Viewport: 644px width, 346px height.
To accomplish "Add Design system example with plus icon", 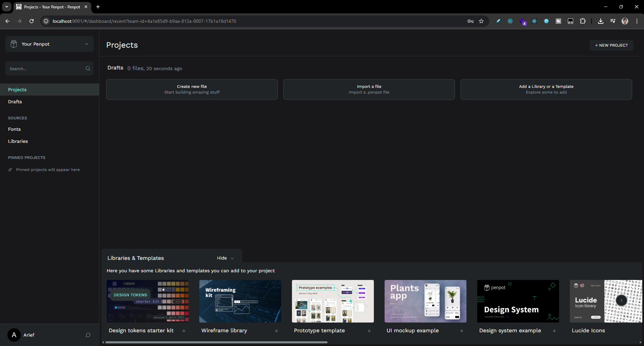I will click(554, 331).
